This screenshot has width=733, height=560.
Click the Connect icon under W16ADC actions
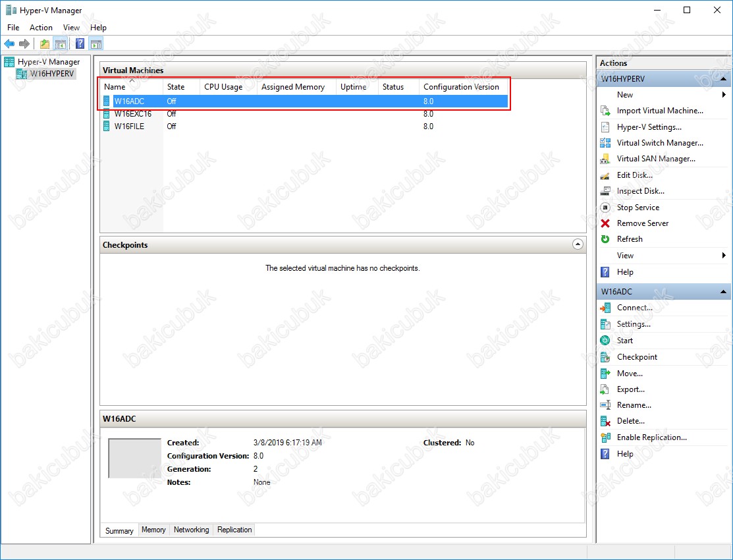605,308
